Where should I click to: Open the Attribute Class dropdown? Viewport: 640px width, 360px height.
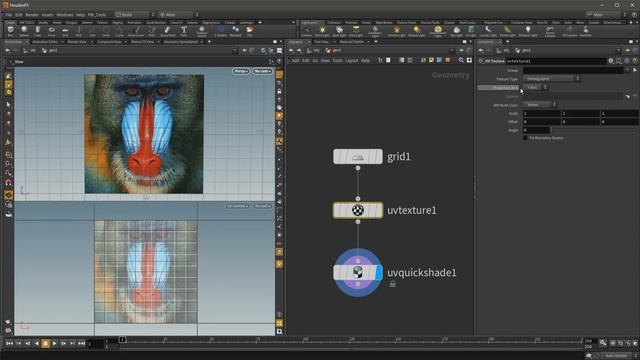coord(540,105)
